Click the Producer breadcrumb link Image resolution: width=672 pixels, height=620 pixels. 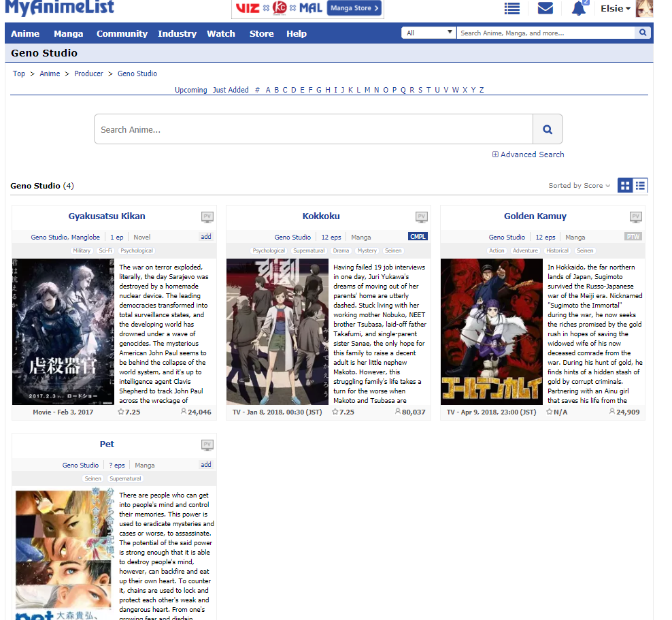(88, 74)
